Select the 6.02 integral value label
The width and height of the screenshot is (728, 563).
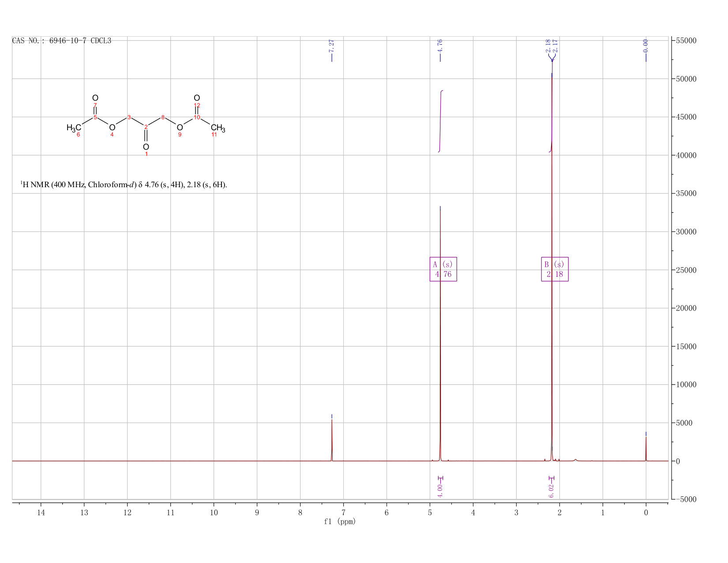coord(552,490)
